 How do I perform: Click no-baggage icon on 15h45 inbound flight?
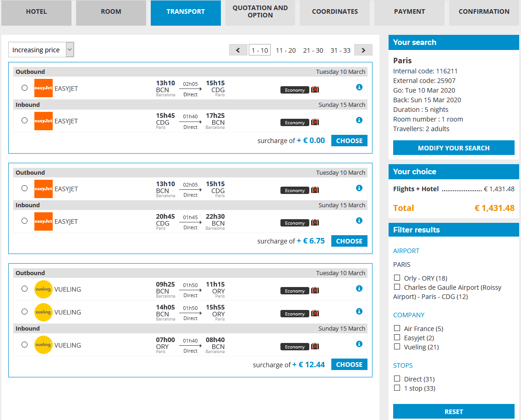[315, 122]
